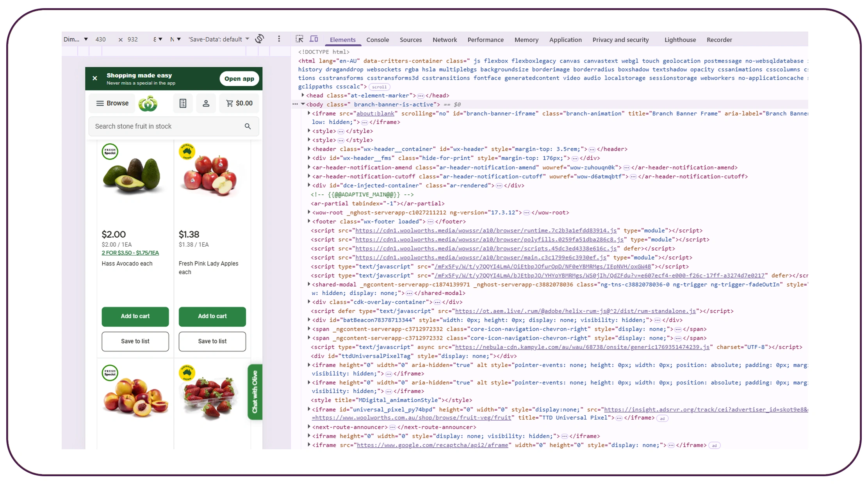Viewport: 868px width, 484px height.
Task: Collapse the body element in the DOM tree
Action: (303, 104)
